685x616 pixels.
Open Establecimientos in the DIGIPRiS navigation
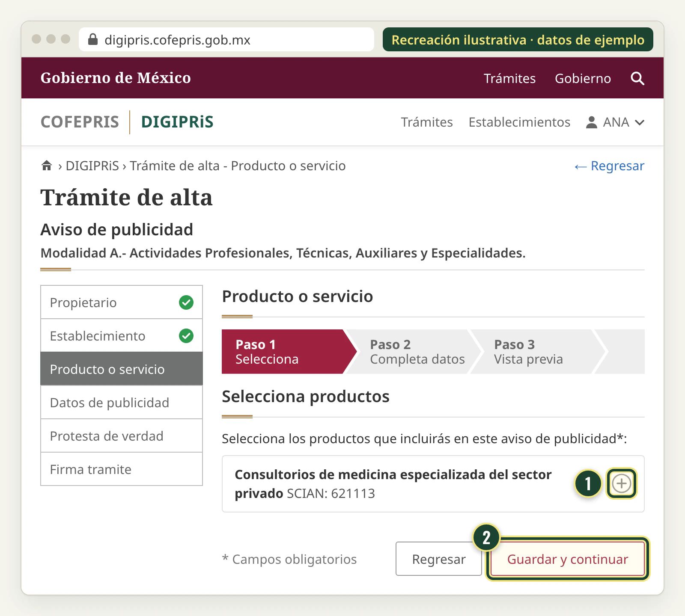pos(519,122)
